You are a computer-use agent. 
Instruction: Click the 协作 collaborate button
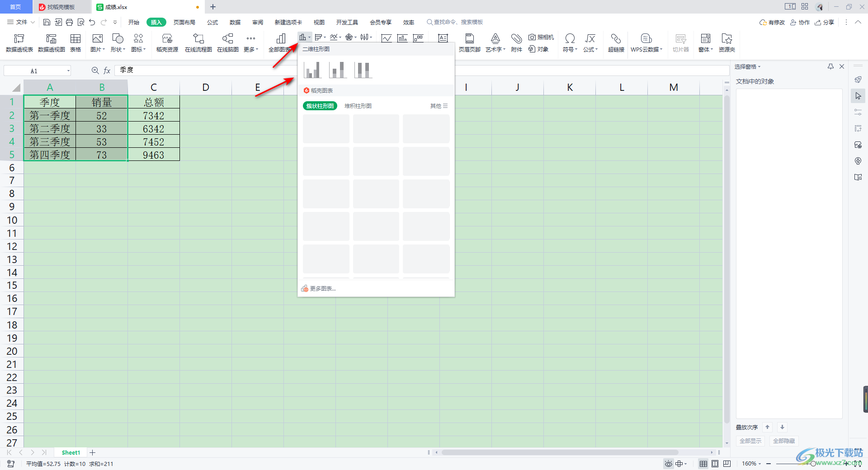pos(800,22)
